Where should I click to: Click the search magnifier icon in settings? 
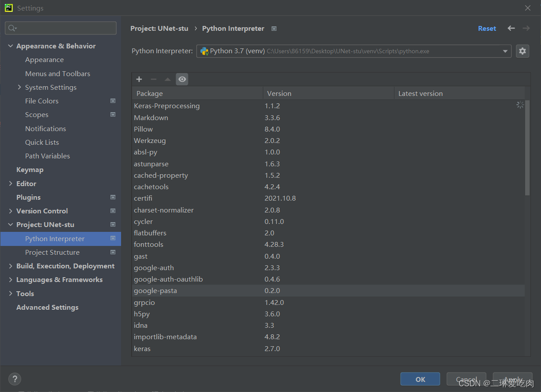(x=12, y=28)
